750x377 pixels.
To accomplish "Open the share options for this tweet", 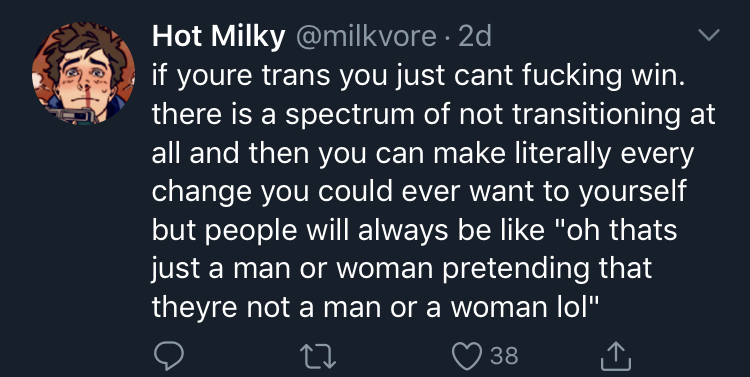I will click(x=616, y=356).
